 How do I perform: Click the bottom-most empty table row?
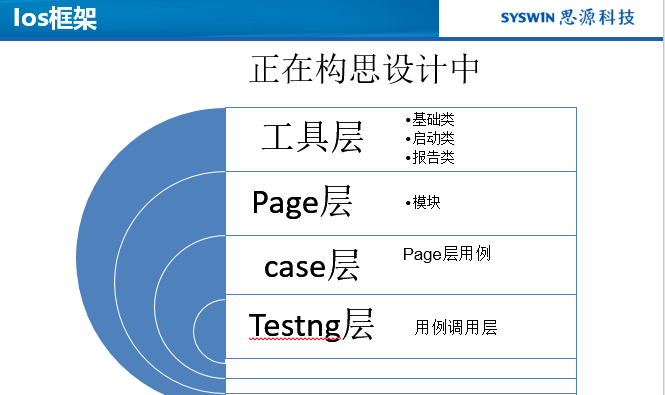(x=401, y=387)
